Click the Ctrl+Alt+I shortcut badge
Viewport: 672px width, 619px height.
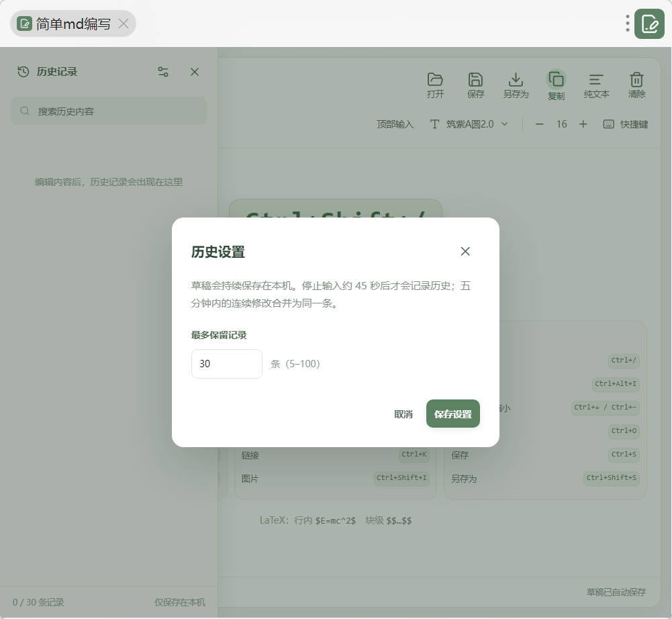click(x=616, y=383)
